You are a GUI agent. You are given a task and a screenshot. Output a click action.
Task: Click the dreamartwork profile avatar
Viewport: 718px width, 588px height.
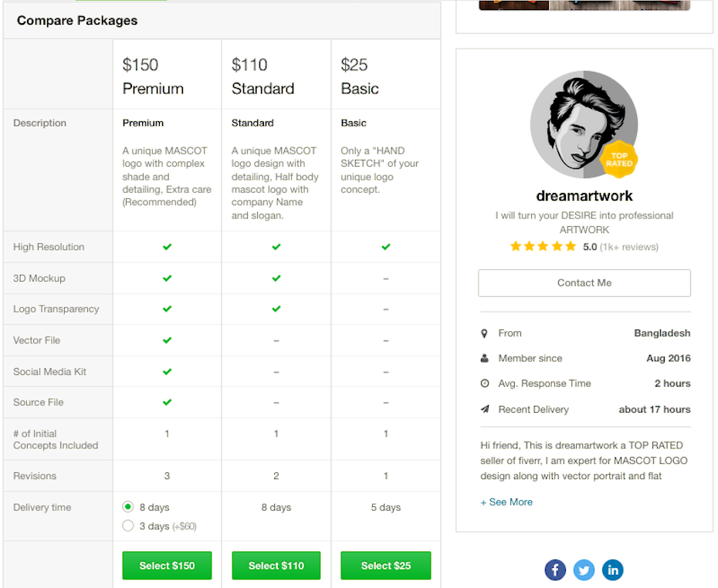(584, 123)
